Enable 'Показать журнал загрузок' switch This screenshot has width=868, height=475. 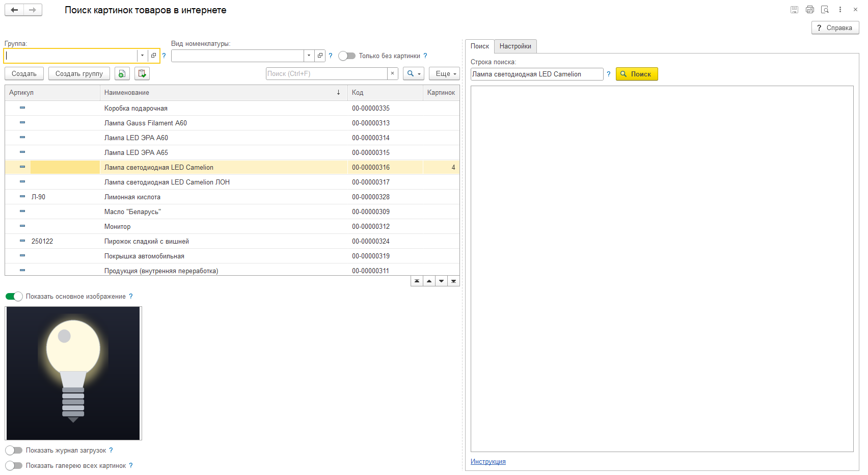point(14,451)
